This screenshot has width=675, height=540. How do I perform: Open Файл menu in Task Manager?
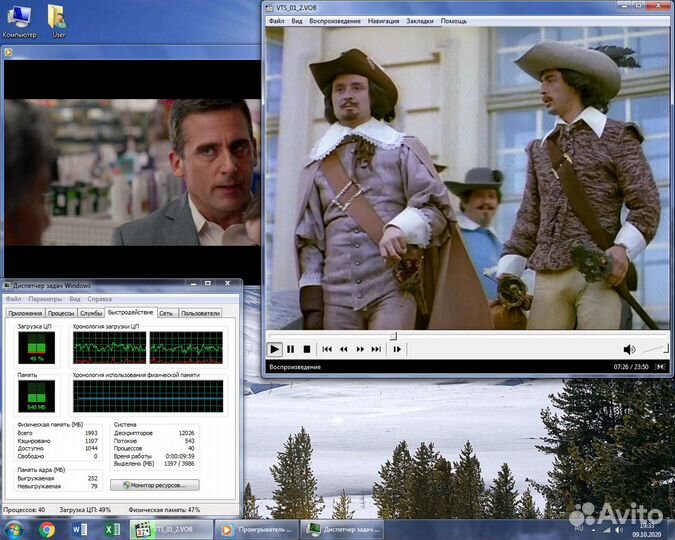tap(13, 298)
